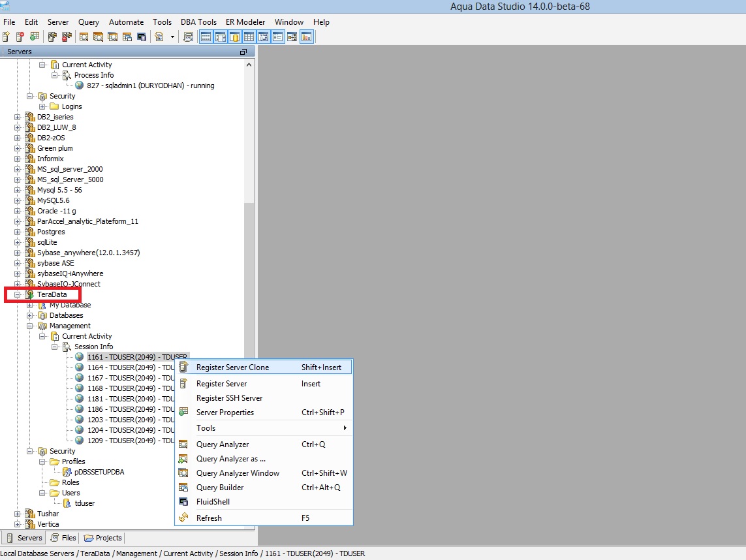Select session row 1186 - TDUSER(2049)

tap(131, 409)
